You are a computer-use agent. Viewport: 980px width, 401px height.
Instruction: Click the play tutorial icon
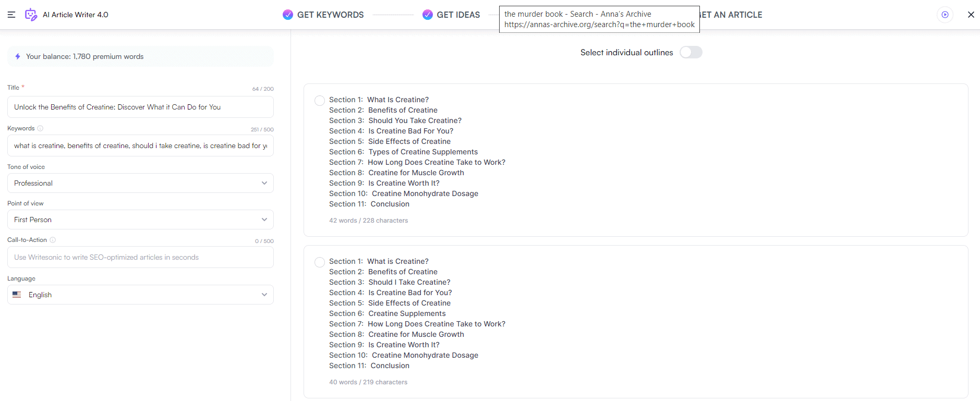coord(945,15)
